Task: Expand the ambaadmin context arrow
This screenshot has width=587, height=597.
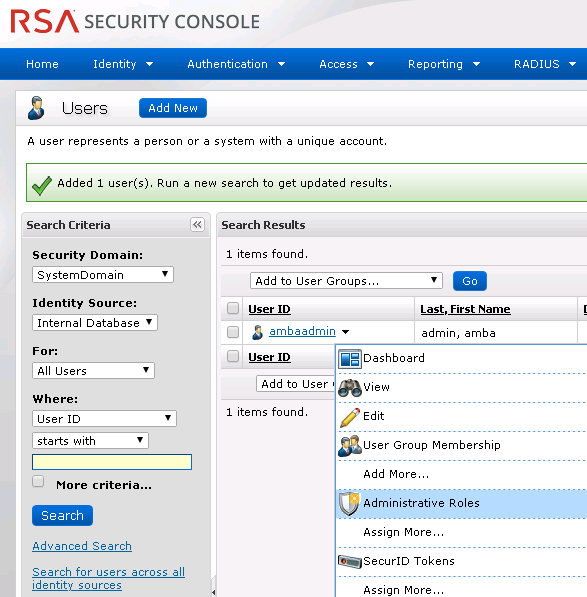Action: coord(345,332)
